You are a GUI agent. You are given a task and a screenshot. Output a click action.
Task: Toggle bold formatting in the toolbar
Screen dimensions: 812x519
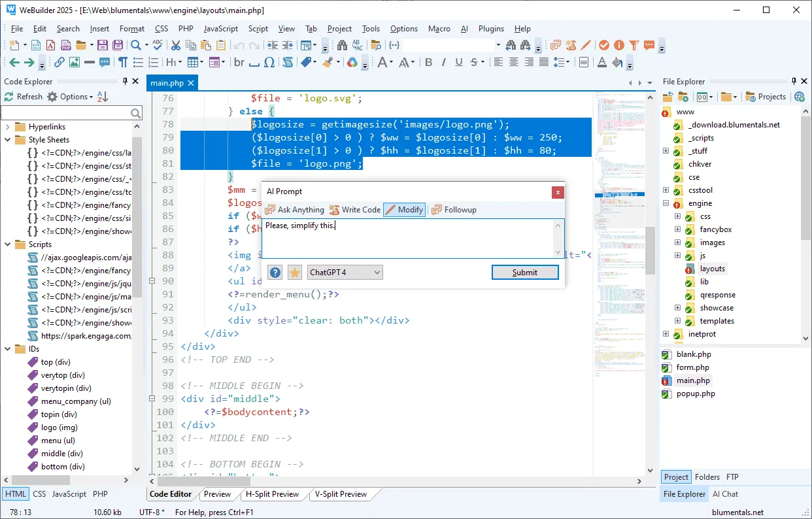(429, 62)
